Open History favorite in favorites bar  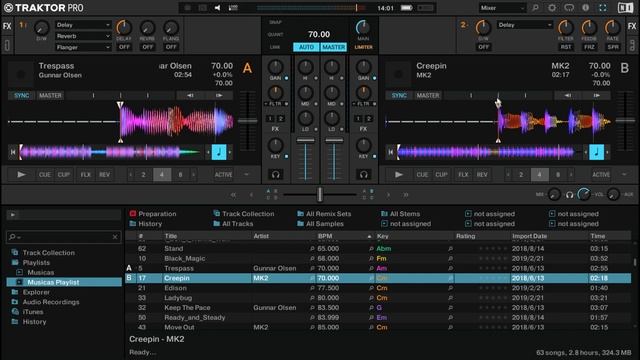(x=146, y=224)
